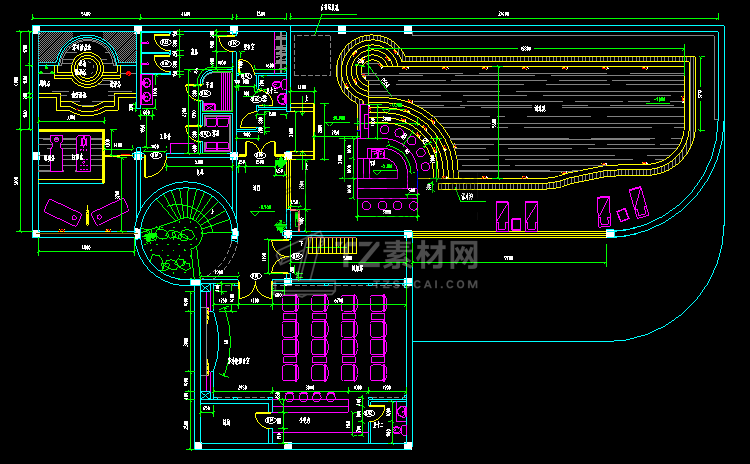Select the row of four magenta stools at the bottom bar
750x464 pixels.
(x=310, y=397)
